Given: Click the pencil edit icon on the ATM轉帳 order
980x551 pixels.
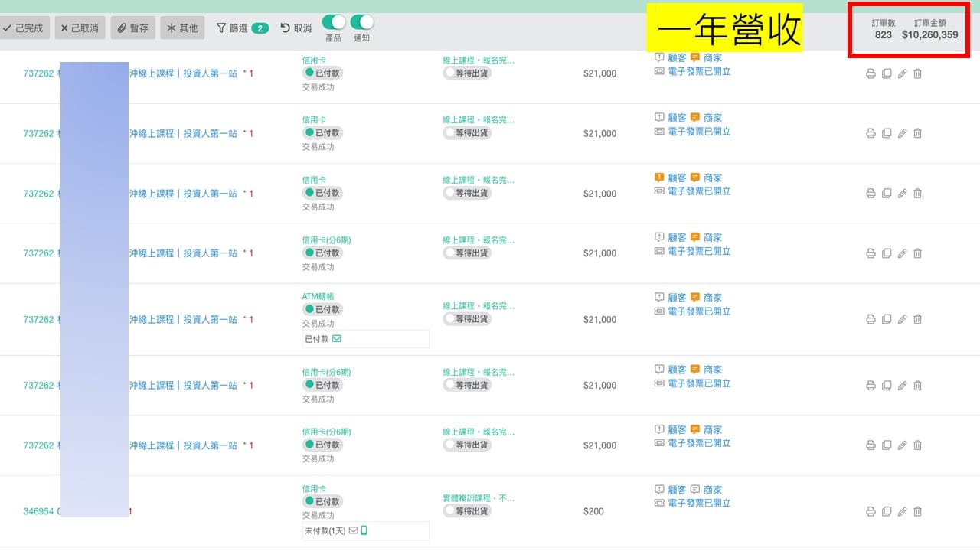Looking at the screenshot, I should point(902,320).
